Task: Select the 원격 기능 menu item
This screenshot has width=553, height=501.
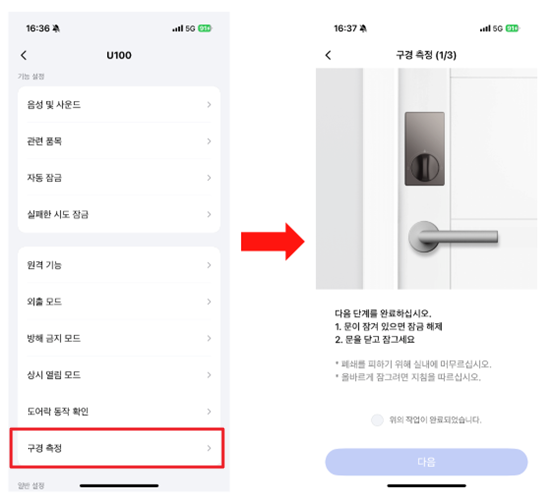Action: coord(119,265)
